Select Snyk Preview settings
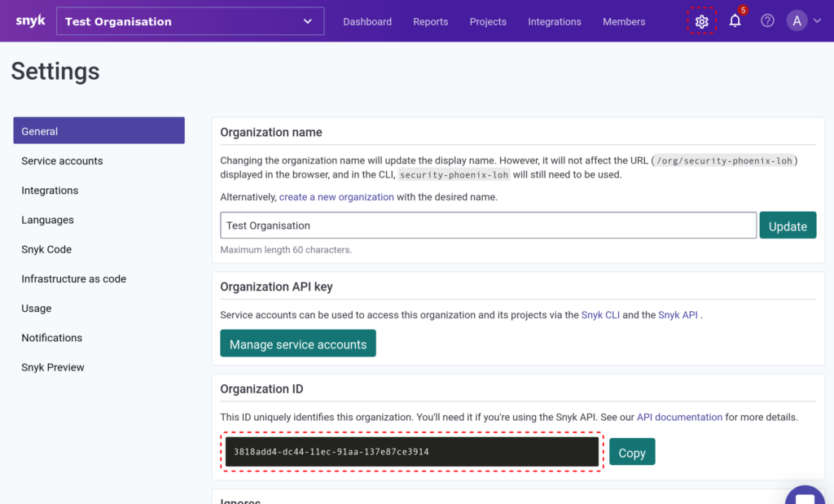Image resolution: width=834 pixels, height=504 pixels. click(x=53, y=367)
